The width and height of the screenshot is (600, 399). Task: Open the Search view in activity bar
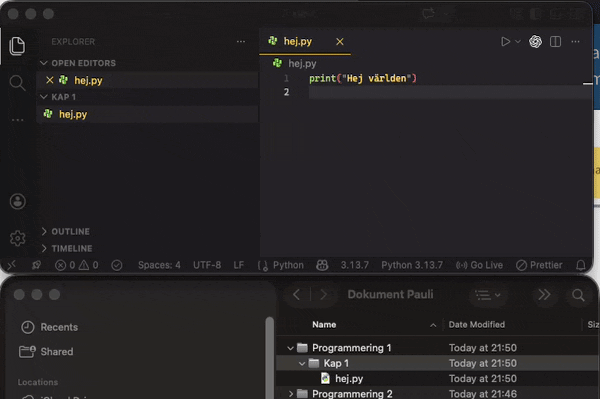pos(17,83)
